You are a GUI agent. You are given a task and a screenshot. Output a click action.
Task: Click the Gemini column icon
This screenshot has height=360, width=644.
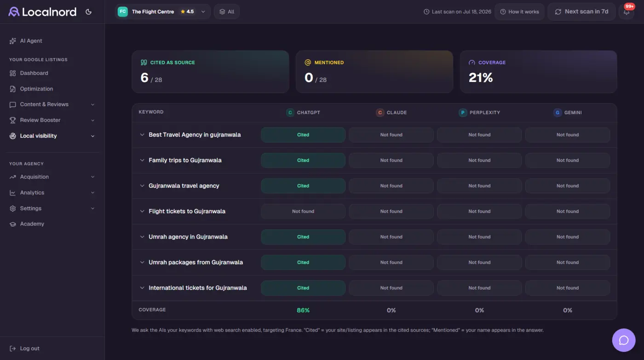click(558, 112)
